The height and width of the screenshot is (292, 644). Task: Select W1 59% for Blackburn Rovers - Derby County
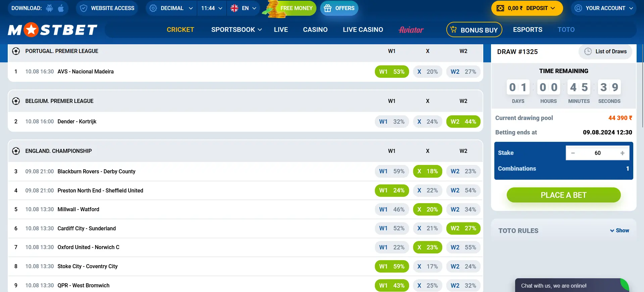point(392,171)
